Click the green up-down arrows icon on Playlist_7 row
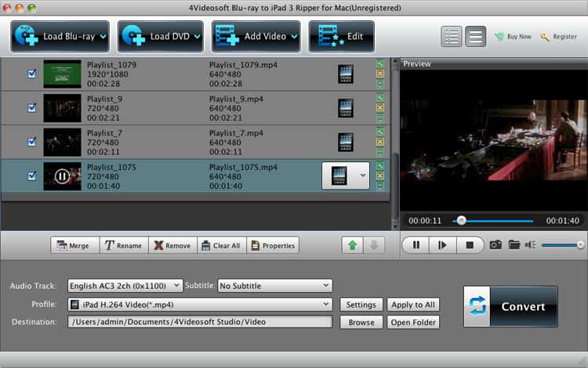 pyautogui.click(x=380, y=152)
